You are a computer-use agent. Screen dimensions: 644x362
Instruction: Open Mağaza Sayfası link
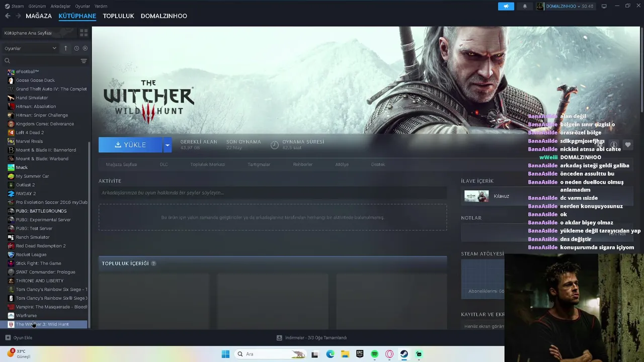[121, 164]
